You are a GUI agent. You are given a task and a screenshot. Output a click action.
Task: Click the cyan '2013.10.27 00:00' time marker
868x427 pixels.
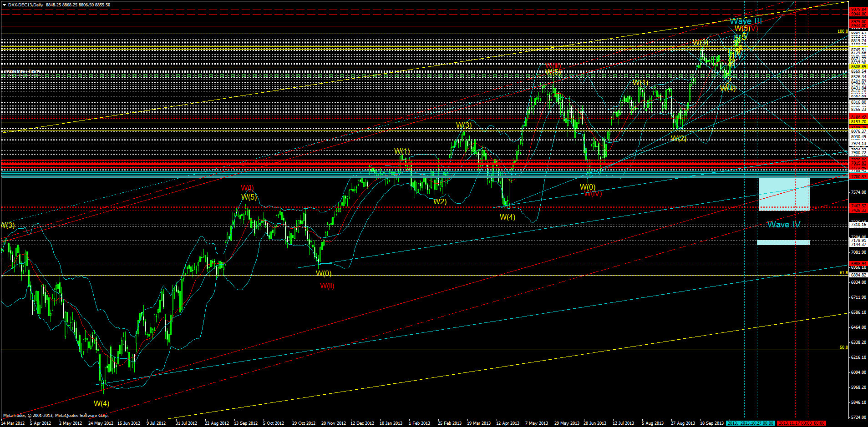756,422
